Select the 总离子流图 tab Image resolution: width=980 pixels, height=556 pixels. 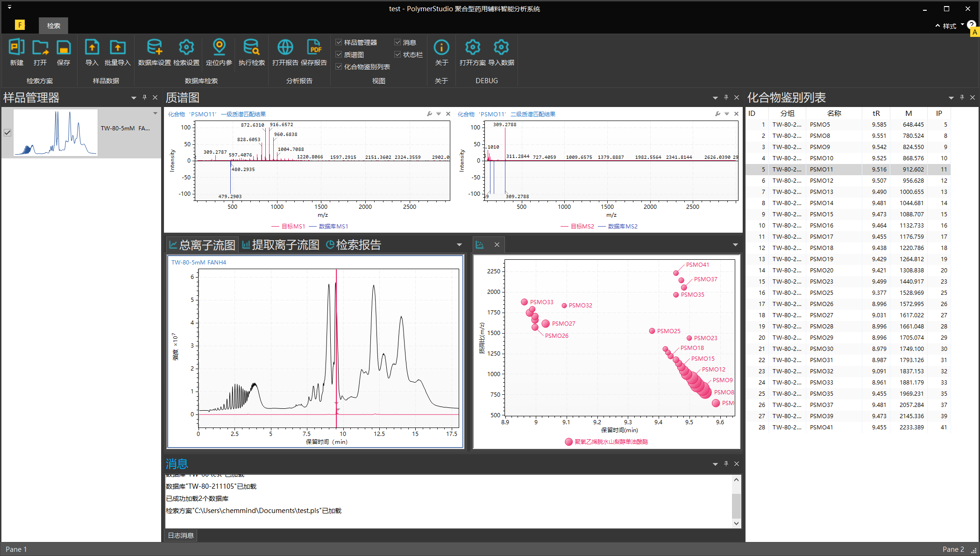202,245
